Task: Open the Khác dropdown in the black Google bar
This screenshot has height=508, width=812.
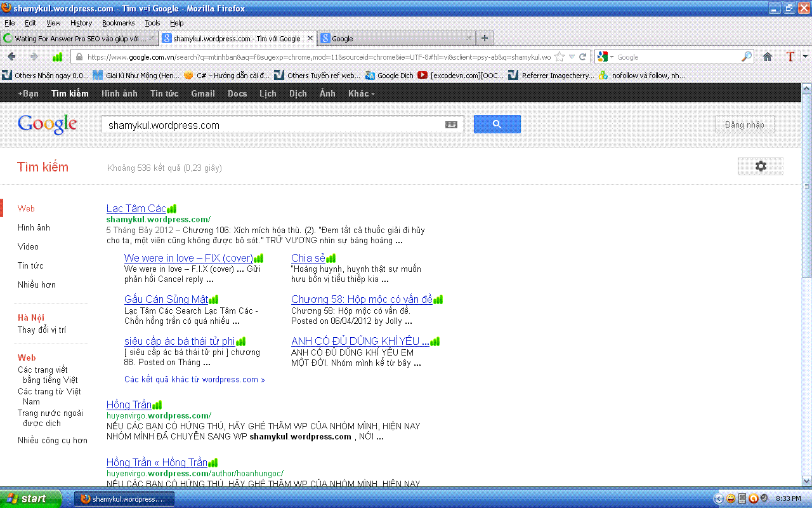Action: 361,93
